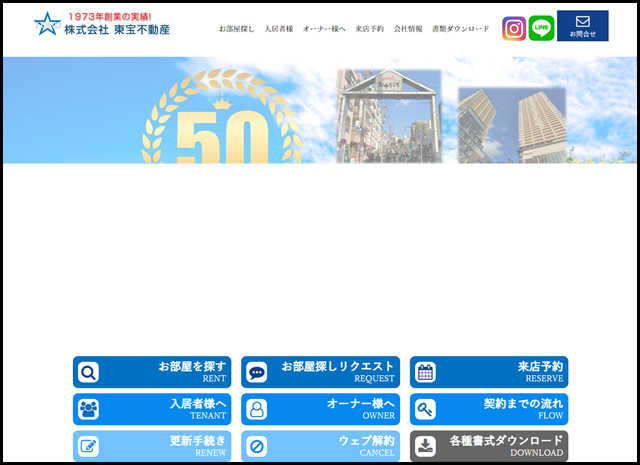Image resolution: width=640 pixels, height=465 pixels.
Task: Click the people group icon on TENANT
Action: pyautogui.click(x=88, y=409)
